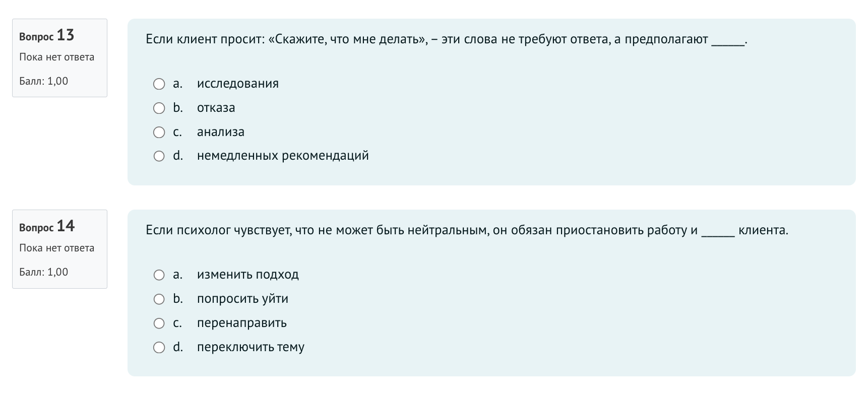
Task: Select radio option «изменить подход» in Question 14
Action: click(159, 275)
